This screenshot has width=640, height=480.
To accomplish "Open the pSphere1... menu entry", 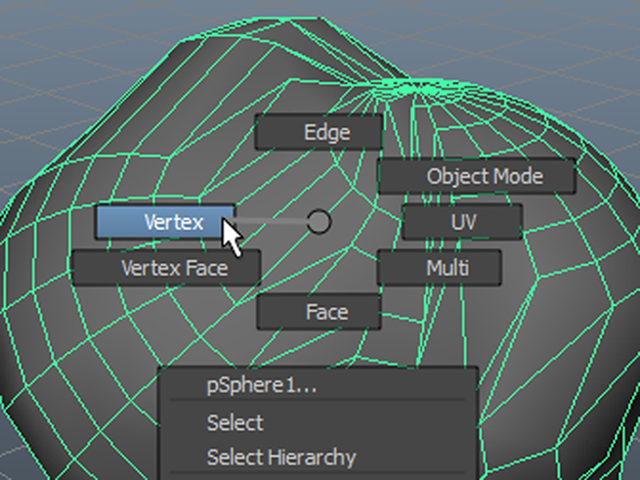I will click(318, 385).
